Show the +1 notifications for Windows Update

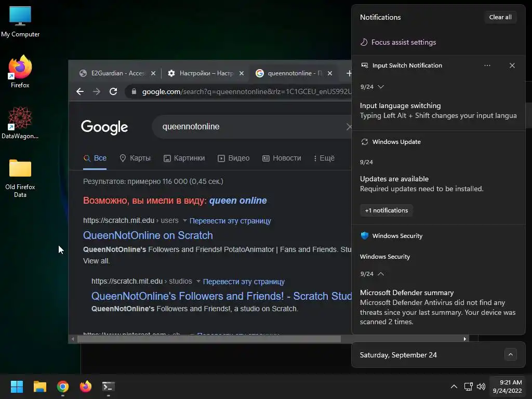[x=386, y=210]
